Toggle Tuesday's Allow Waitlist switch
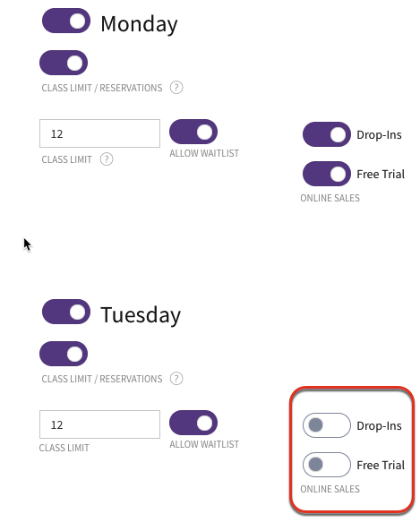 (x=193, y=423)
